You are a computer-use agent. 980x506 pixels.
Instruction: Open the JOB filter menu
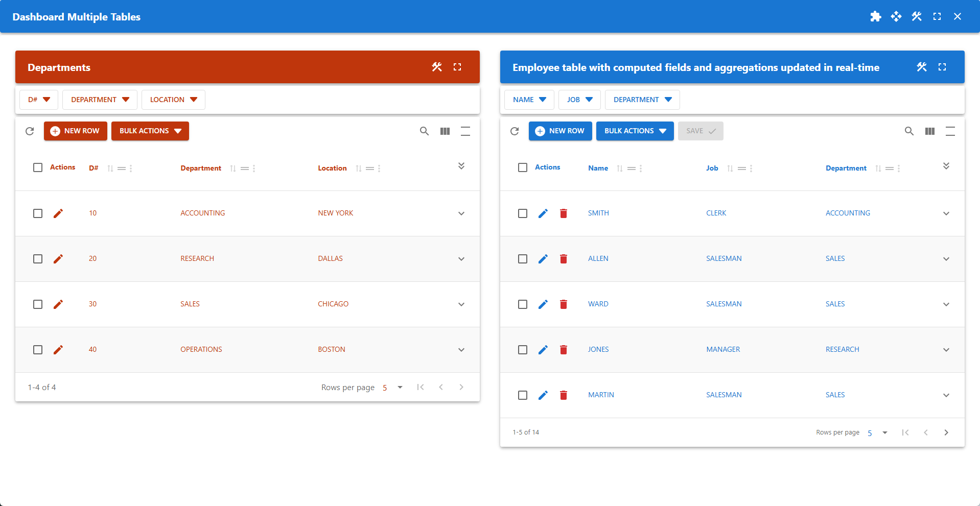tap(579, 100)
